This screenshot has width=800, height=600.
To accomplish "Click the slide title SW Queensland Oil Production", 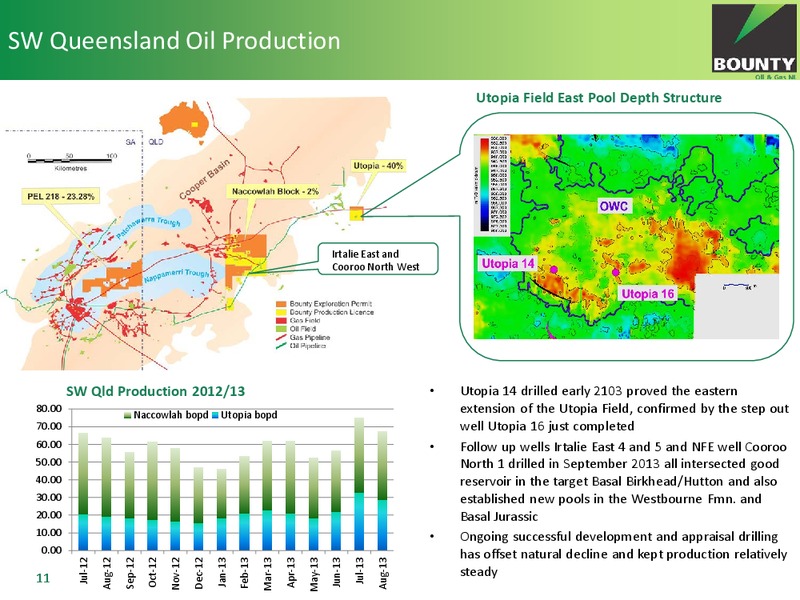I will point(174,41).
